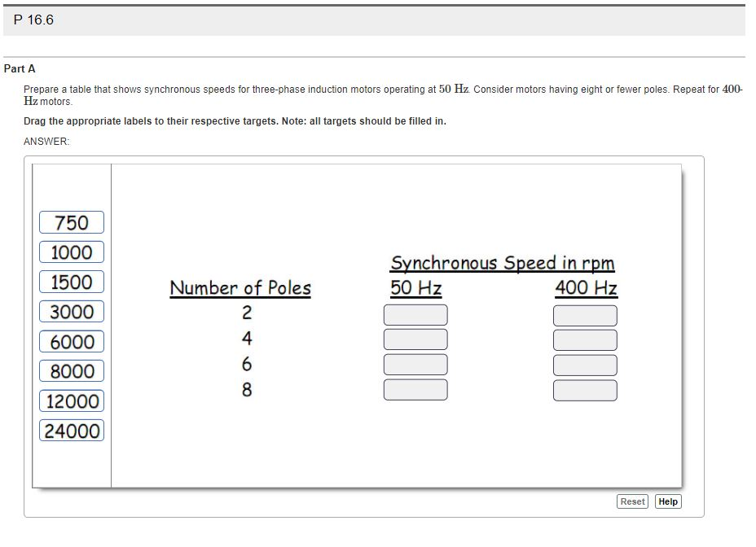
Task: Open the Help dialog
Action: pyautogui.click(x=667, y=501)
